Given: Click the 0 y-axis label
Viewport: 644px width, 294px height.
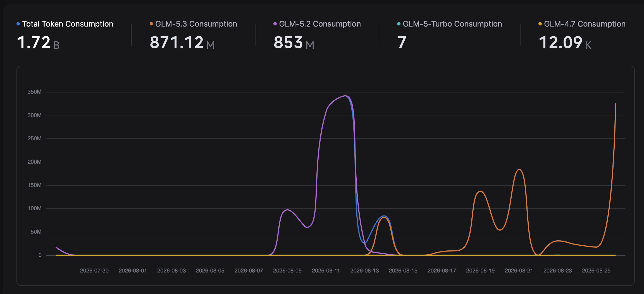Looking at the screenshot, I should pos(40,255).
